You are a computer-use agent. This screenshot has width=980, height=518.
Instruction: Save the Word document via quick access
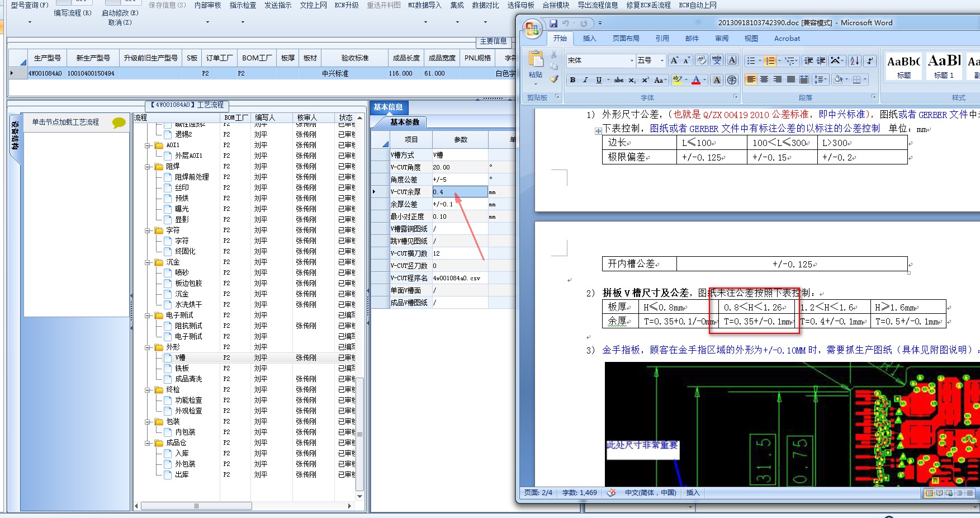click(x=553, y=23)
